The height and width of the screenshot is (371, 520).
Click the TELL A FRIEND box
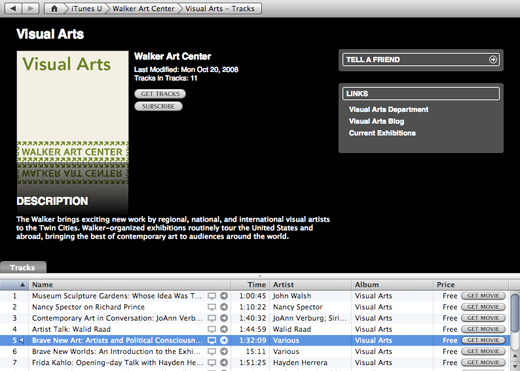[421, 60]
